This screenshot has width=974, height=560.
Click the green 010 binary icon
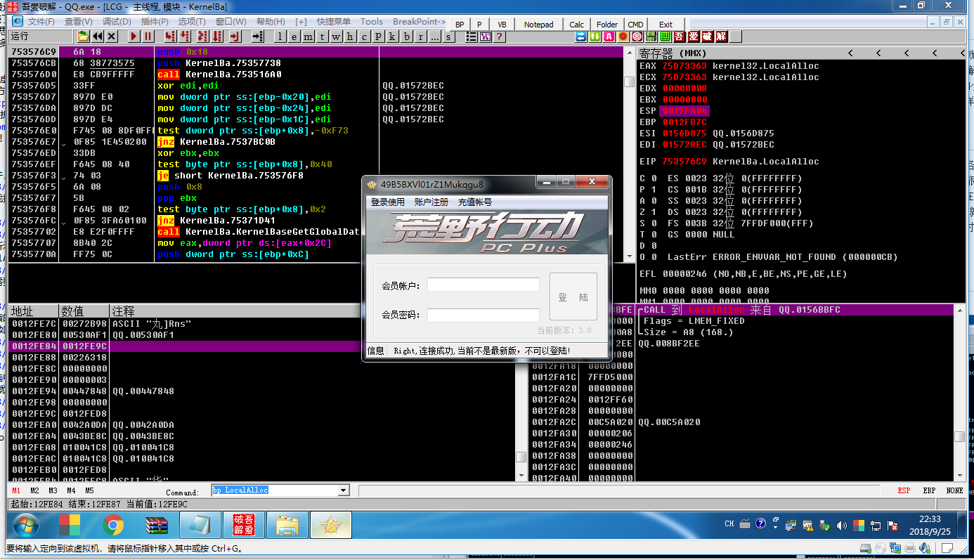pos(651,36)
